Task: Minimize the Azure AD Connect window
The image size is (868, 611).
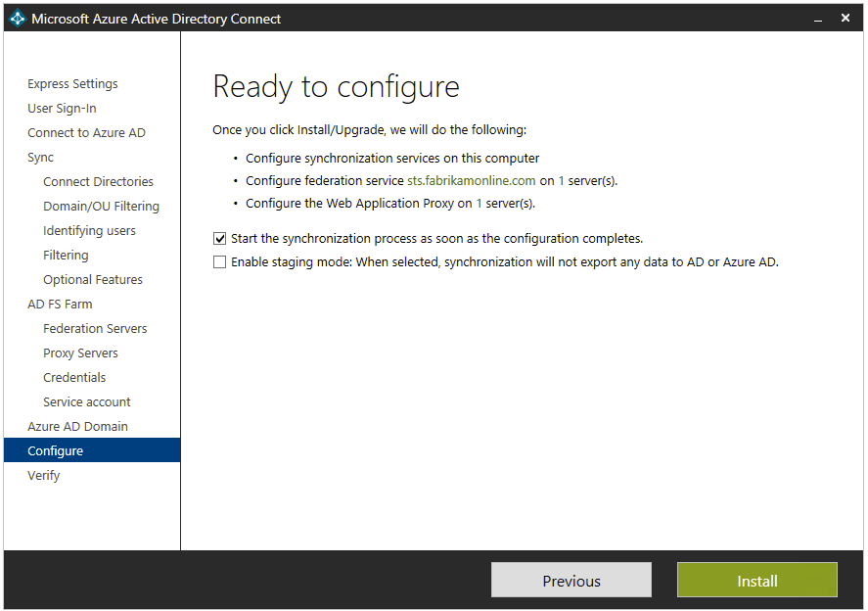Action: pyautogui.click(x=818, y=19)
